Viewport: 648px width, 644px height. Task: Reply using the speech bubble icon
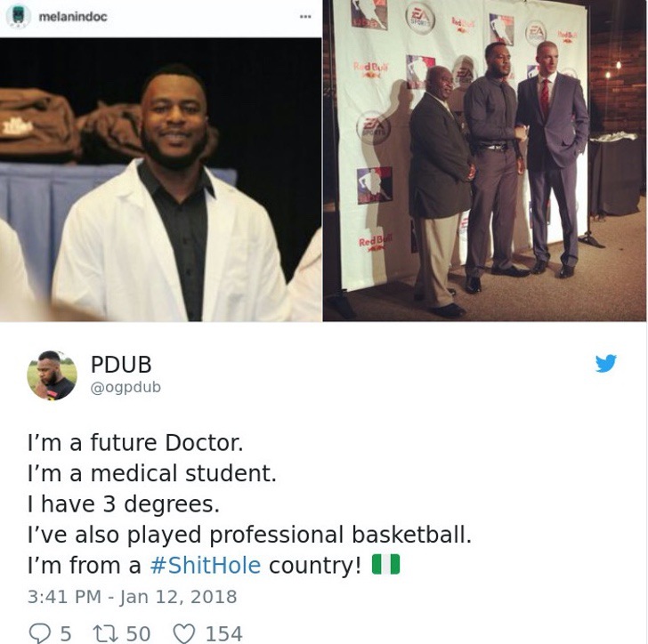point(40,633)
